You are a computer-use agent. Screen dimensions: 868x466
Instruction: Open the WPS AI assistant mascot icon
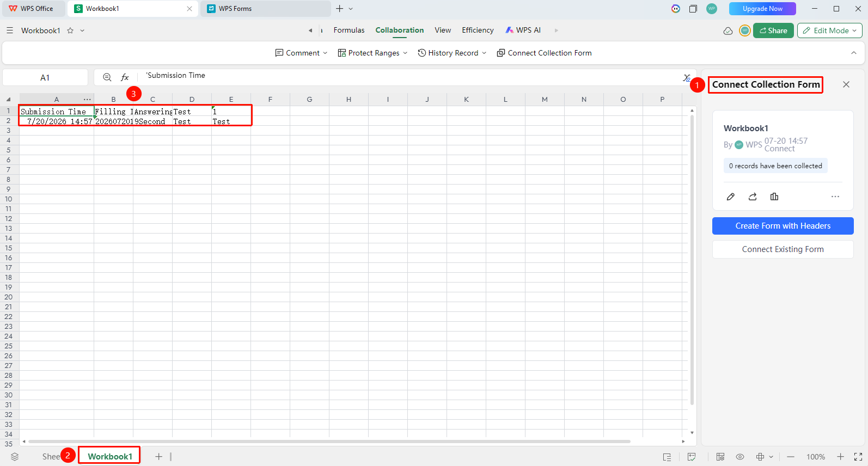coord(676,9)
